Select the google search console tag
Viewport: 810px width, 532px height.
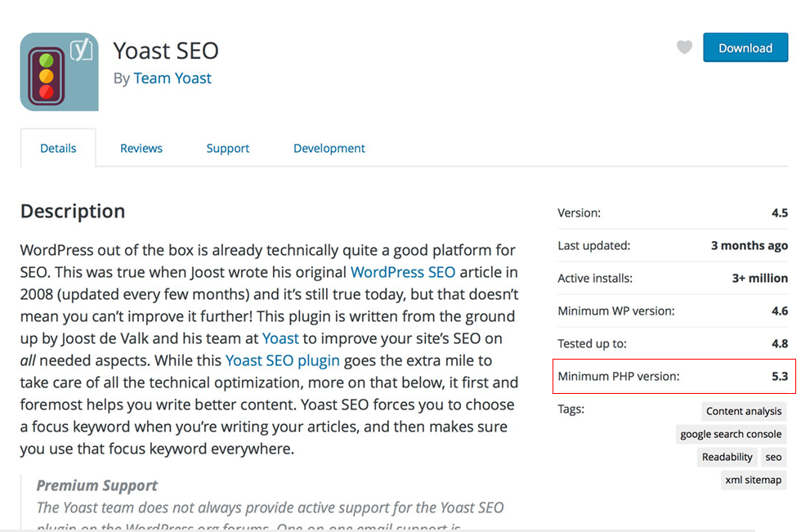tap(731, 435)
